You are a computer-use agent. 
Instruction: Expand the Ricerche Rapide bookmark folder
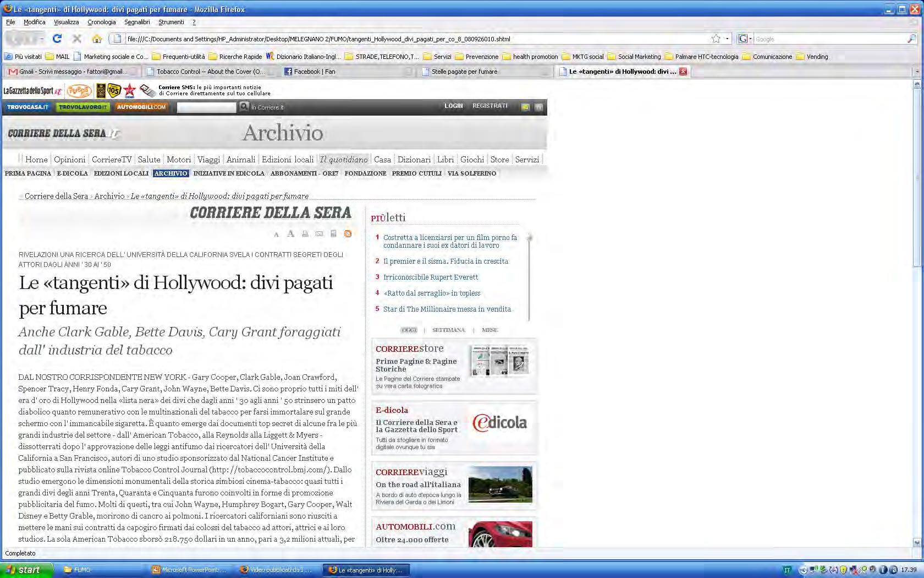[235, 56]
